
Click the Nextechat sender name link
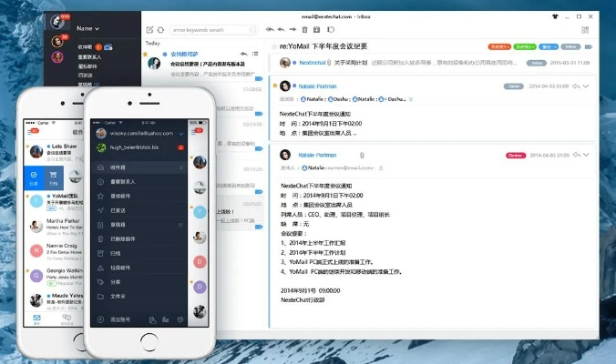click(x=313, y=63)
